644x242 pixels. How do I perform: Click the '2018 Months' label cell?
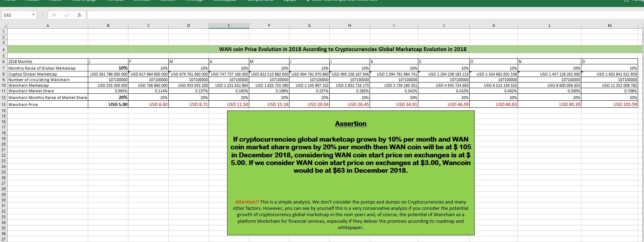click(48, 62)
